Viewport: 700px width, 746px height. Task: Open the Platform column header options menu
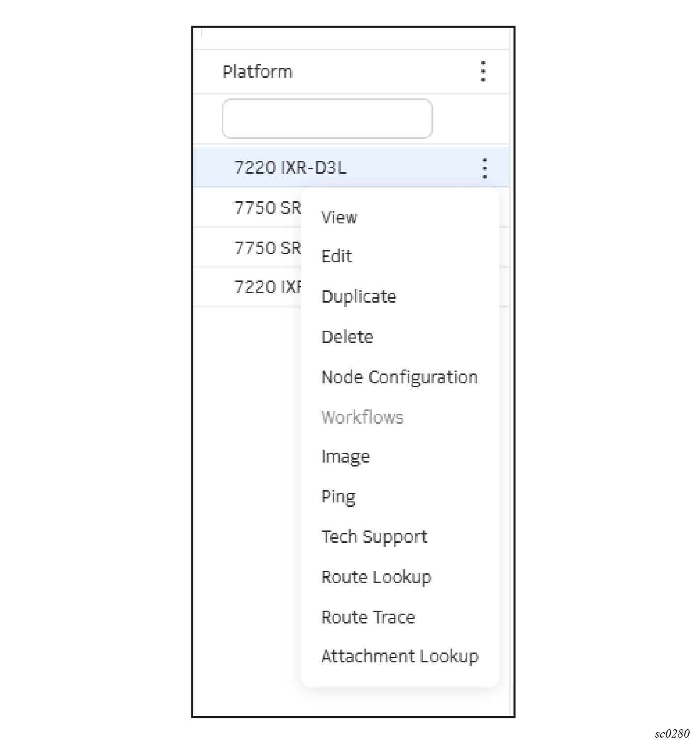click(483, 71)
